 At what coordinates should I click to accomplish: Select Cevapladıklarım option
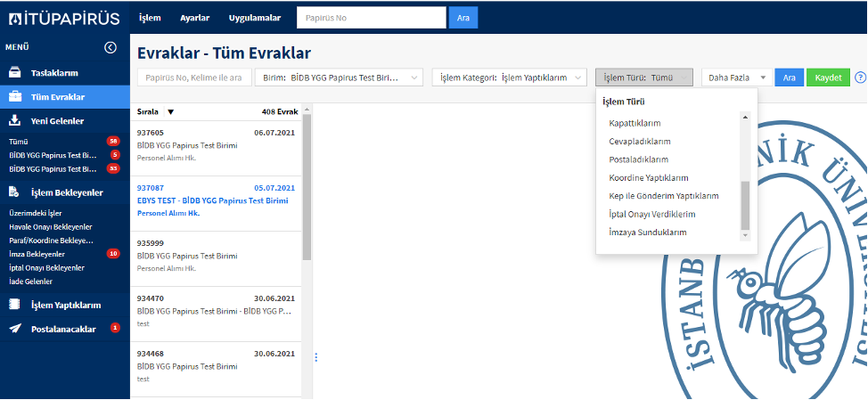coord(639,141)
